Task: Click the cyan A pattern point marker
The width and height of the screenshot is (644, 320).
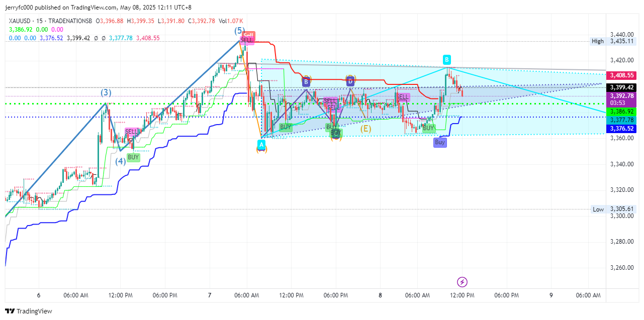Action: click(x=261, y=145)
